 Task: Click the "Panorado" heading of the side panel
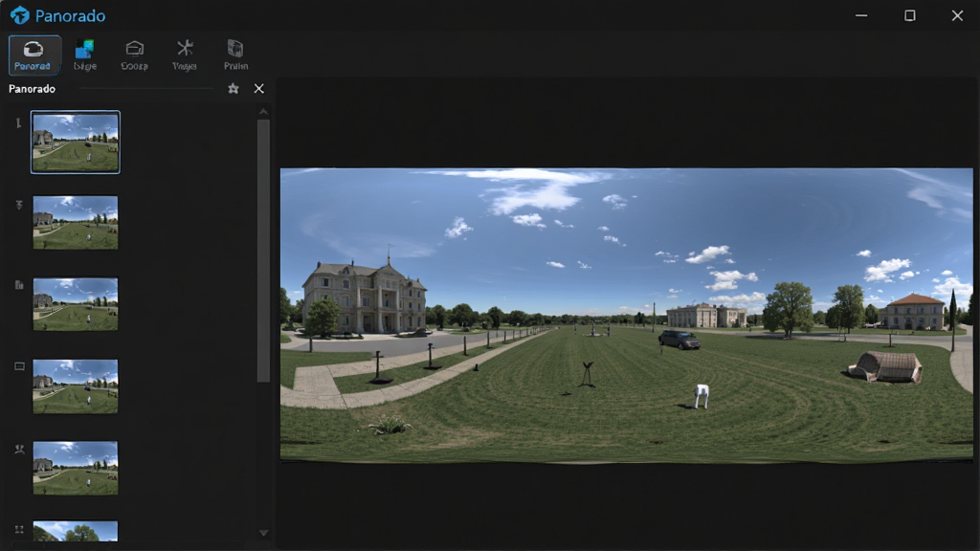tap(32, 89)
